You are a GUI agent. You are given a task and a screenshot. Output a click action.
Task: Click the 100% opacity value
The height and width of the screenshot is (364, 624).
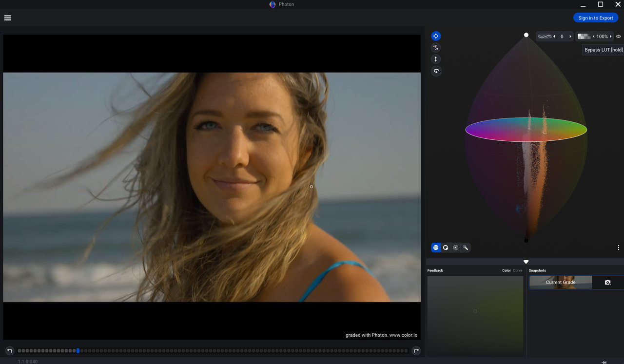[602, 37]
